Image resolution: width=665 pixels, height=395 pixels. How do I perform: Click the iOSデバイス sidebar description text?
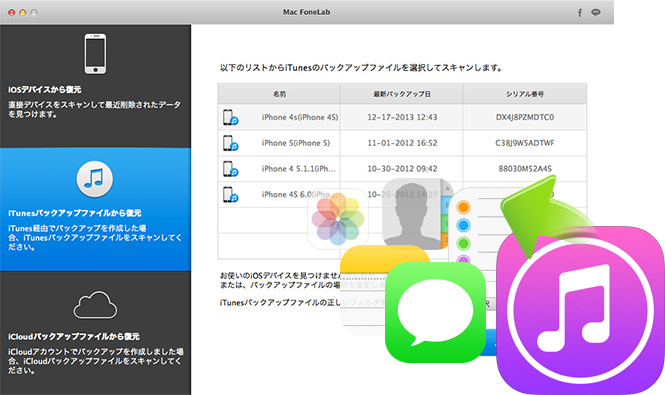click(x=94, y=109)
